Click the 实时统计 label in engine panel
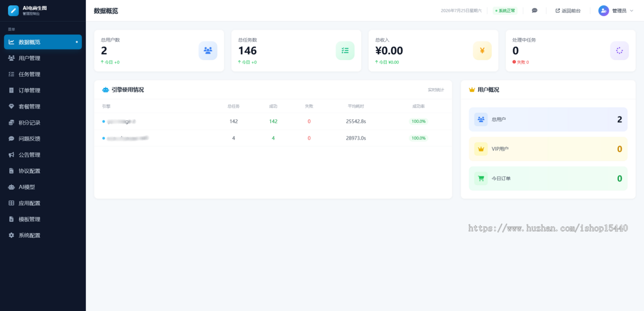The width and height of the screenshot is (644, 311). [436, 90]
